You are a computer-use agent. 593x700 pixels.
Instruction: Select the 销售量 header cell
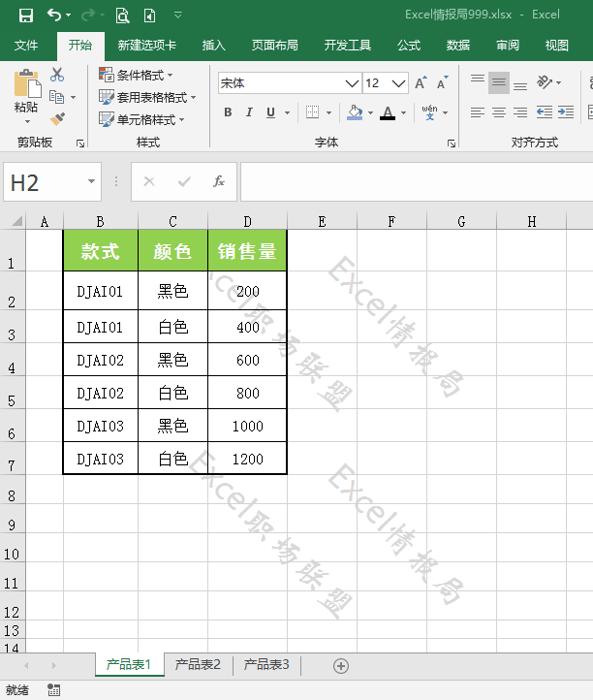click(247, 251)
